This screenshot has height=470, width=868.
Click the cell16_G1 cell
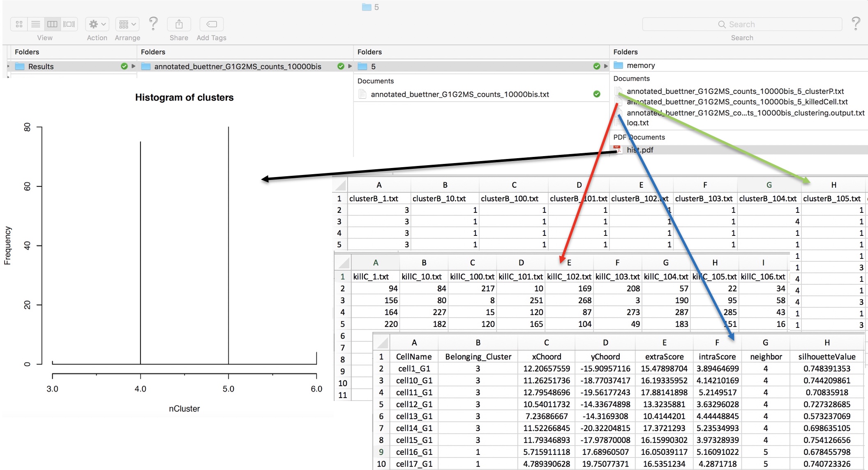pyautogui.click(x=414, y=452)
